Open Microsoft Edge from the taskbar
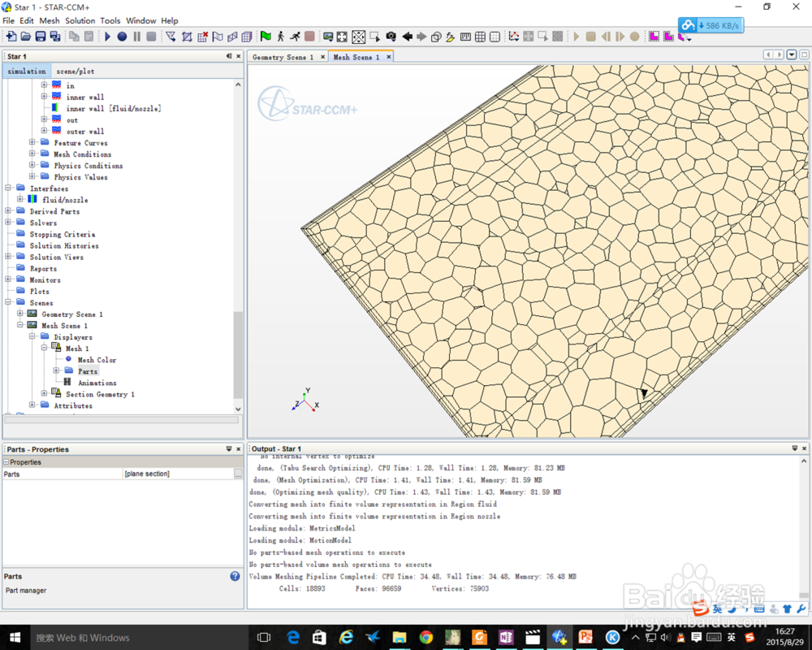 click(292, 637)
